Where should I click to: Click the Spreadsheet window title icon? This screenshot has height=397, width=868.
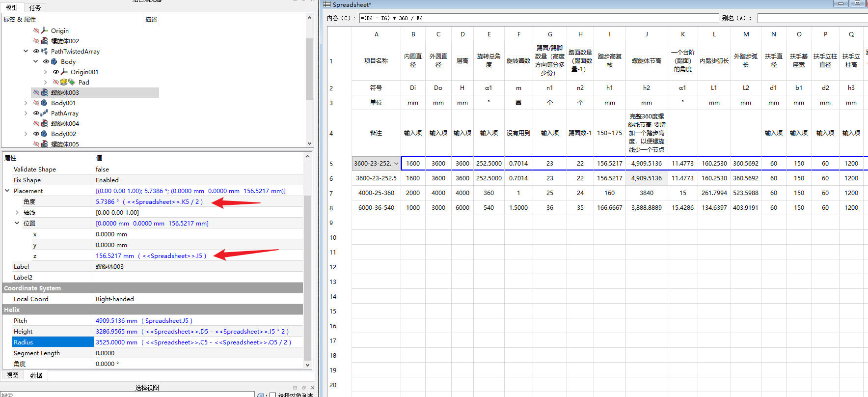(327, 4)
